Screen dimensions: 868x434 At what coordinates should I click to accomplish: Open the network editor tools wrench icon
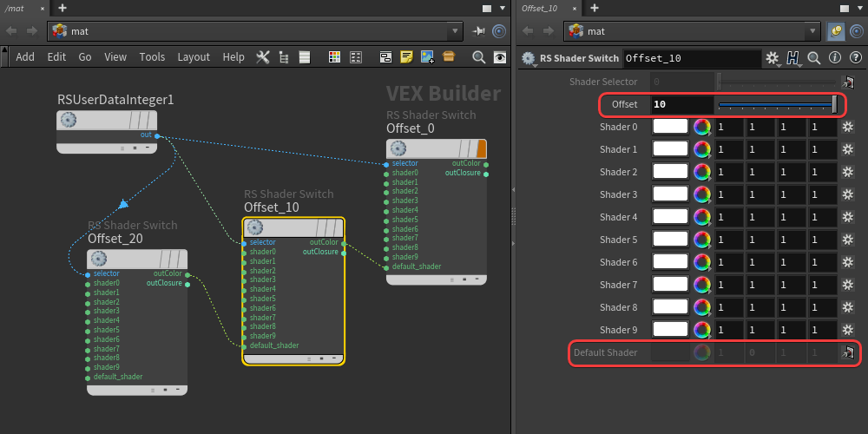click(x=262, y=57)
